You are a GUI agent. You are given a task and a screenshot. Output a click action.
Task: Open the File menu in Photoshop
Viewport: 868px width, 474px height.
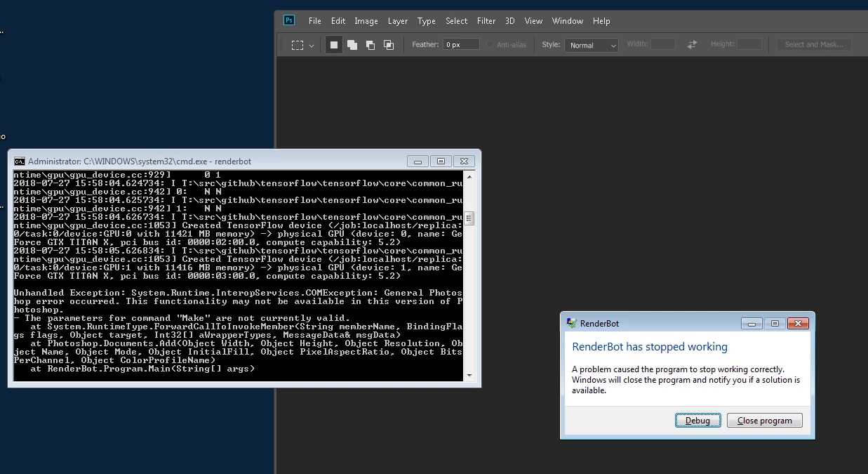point(315,21)
